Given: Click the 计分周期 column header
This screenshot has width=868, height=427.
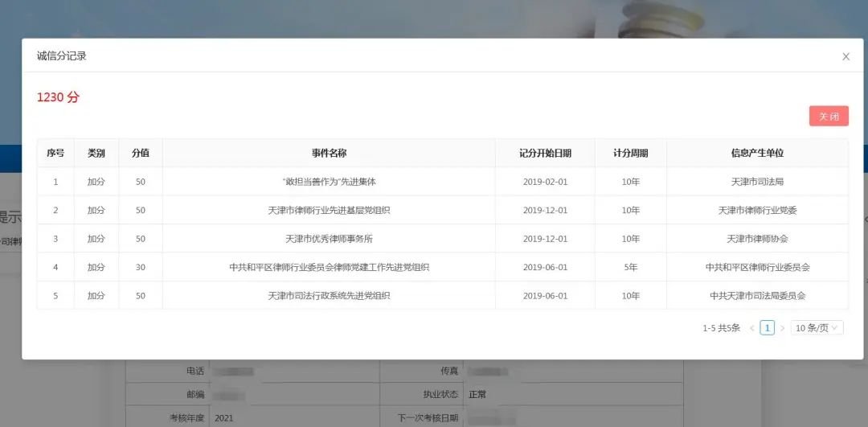Looking at the screenshot, I should coord(630,153).
